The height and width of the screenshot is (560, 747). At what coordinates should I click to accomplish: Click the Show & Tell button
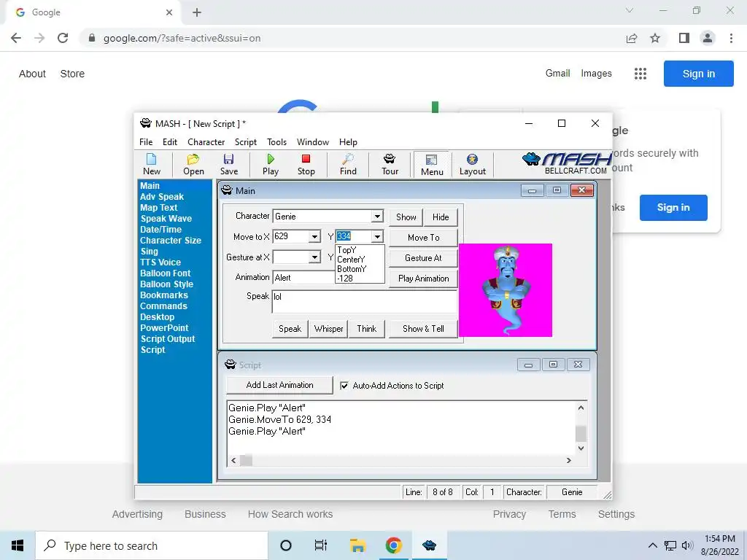tap(424, 329)
